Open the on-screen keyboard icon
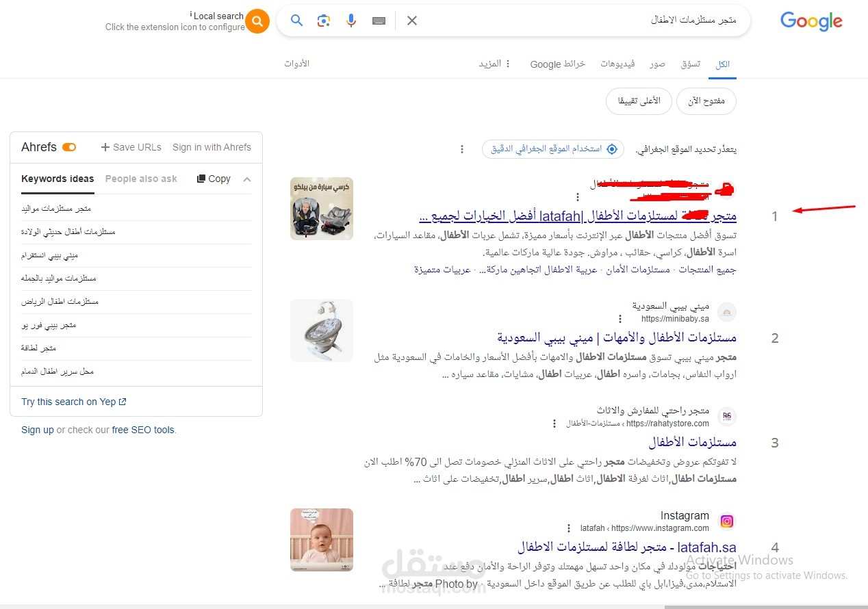This screenshot has height=609, width=868. click(379, 21)
